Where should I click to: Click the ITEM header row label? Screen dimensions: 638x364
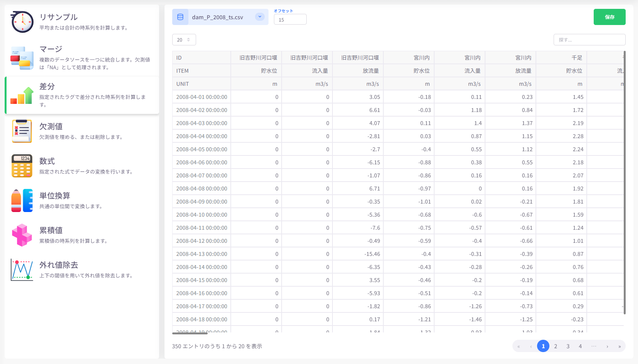[x=201, y=71]
